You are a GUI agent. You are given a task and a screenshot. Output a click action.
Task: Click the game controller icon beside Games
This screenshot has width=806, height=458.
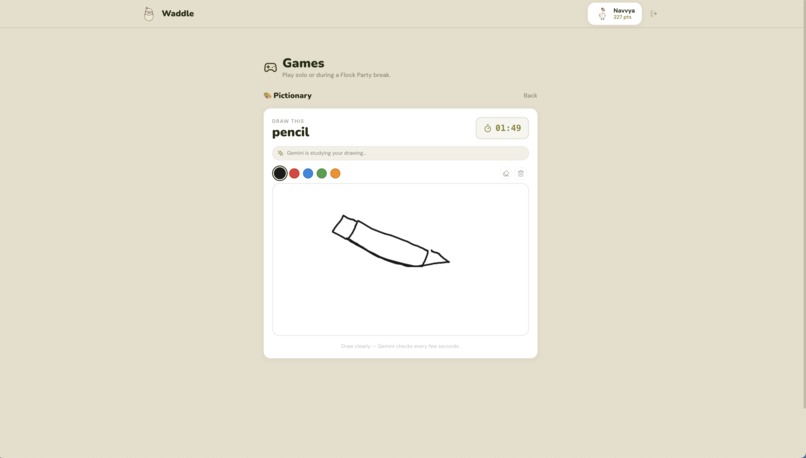(270, 67)
